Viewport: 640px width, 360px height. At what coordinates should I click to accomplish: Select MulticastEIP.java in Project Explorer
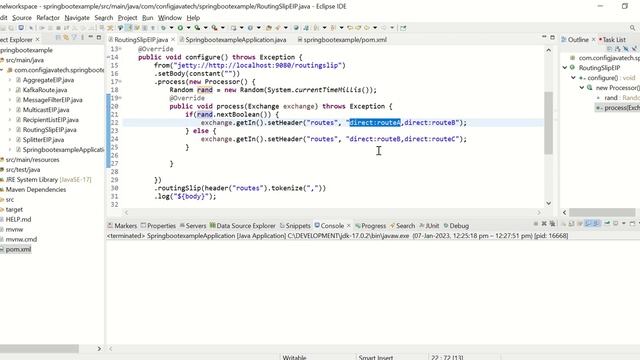(46, 110)
